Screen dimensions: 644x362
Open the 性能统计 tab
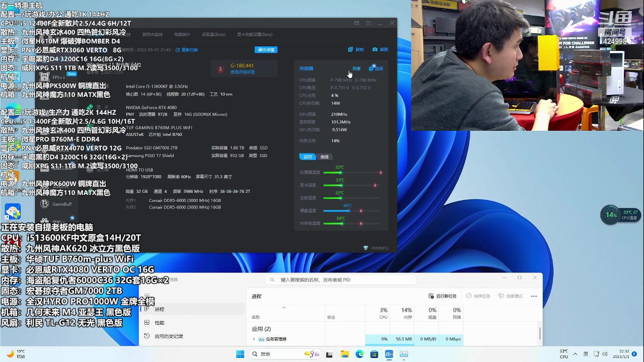[182, 34]
